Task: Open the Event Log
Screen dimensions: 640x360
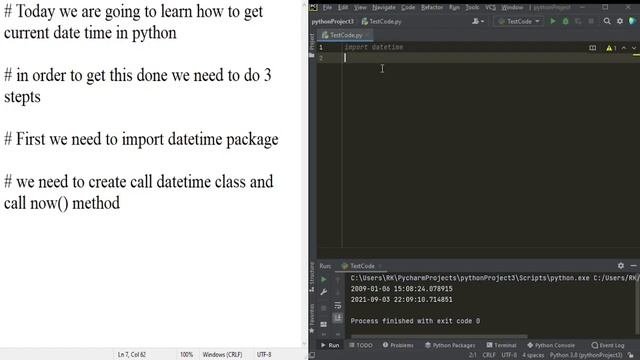Action: pyautogui.click(x=608, y=345)
